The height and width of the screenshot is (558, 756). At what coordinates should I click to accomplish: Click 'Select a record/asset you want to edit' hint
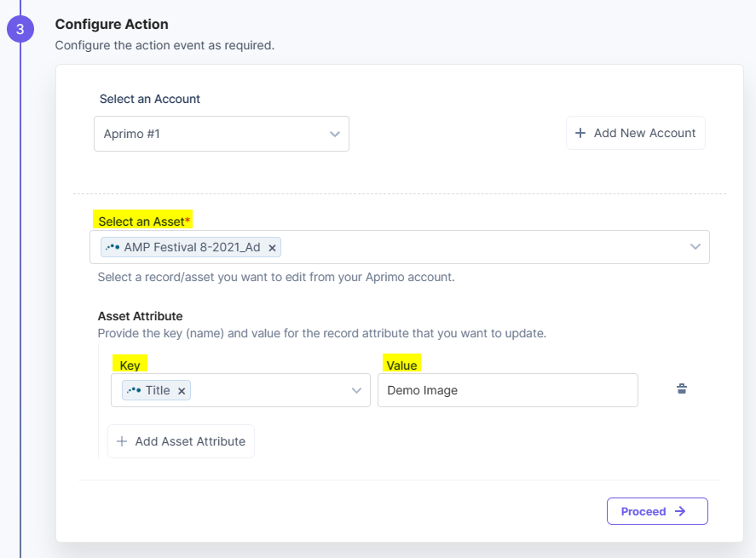(x=276, y=277)
